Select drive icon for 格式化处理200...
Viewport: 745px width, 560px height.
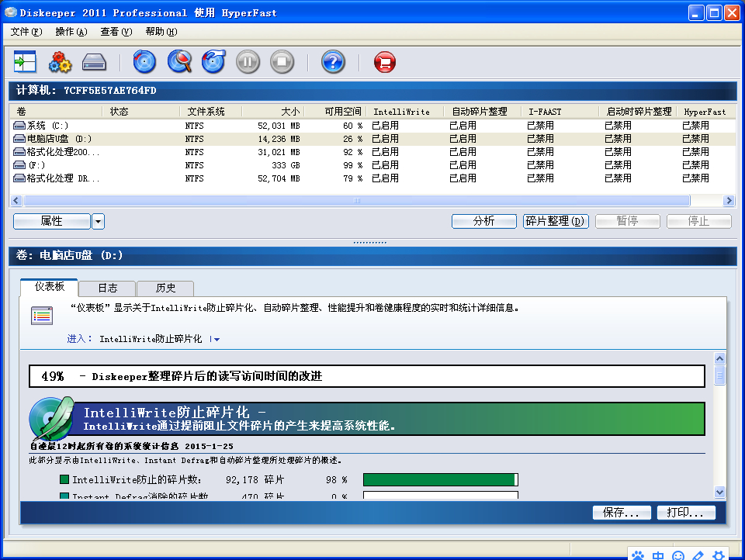coord(19,152)
